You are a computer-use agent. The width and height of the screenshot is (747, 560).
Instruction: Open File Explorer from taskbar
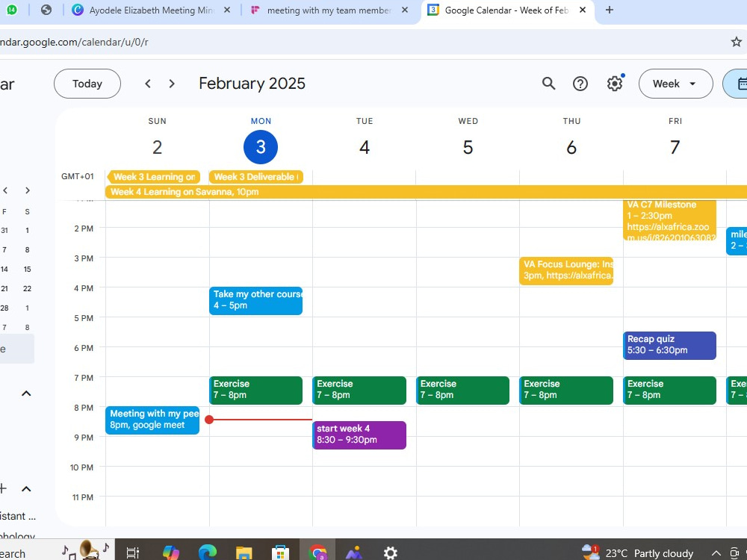click(x=244, y=553)
